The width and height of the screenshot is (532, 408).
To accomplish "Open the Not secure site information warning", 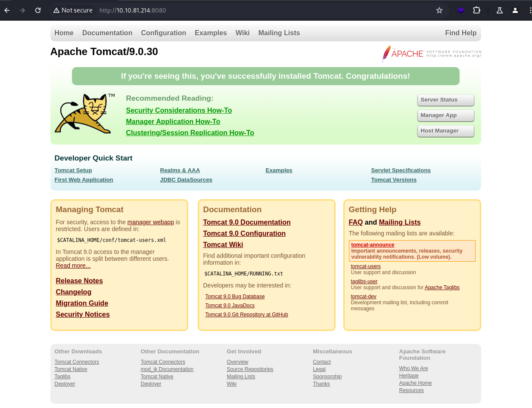I will (73, 10).
